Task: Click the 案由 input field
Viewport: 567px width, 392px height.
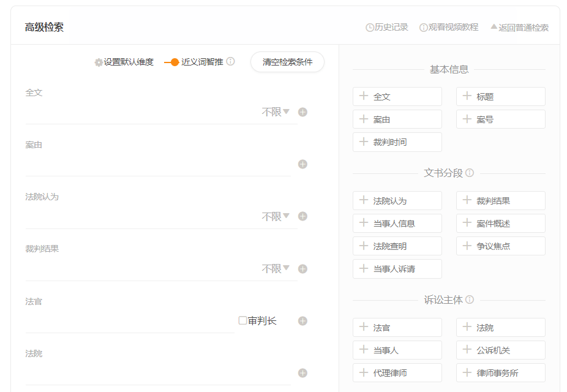Action: point(158,165)
